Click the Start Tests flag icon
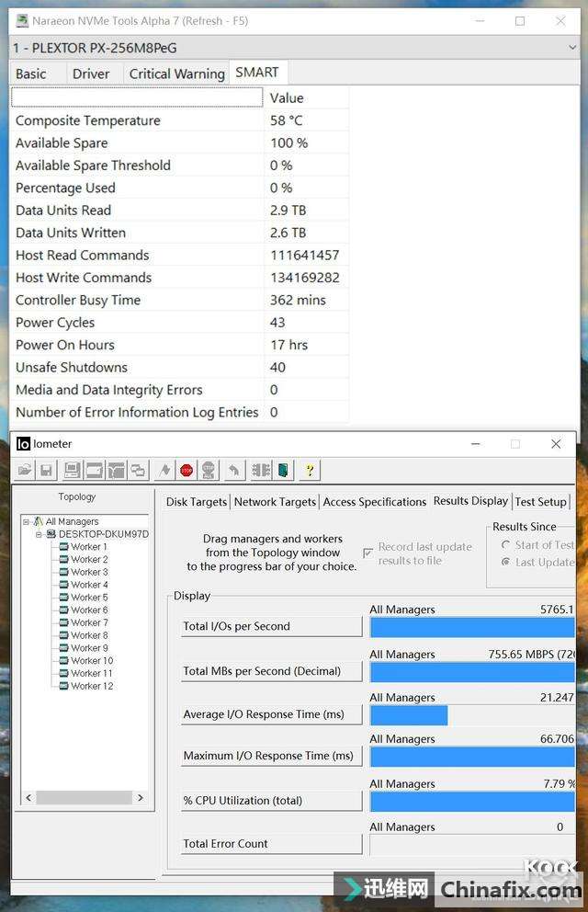588x912 pixels. click(x=165, y=470)
